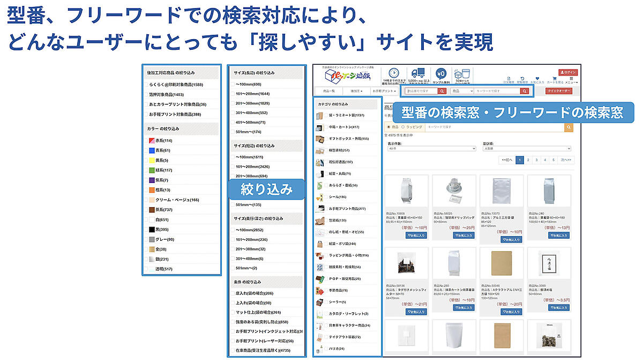This screenshot has height=364, width=643.
Task: Click 商品一覧 in the navigation bar
Action: click(329, 92)
